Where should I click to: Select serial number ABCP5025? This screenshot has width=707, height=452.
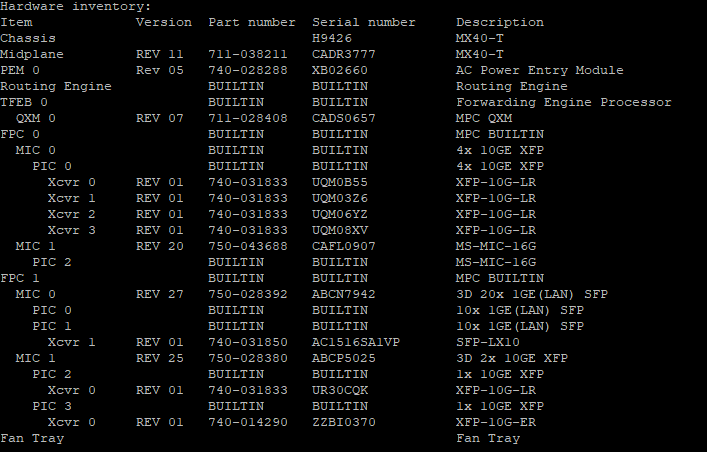(344, 358)
